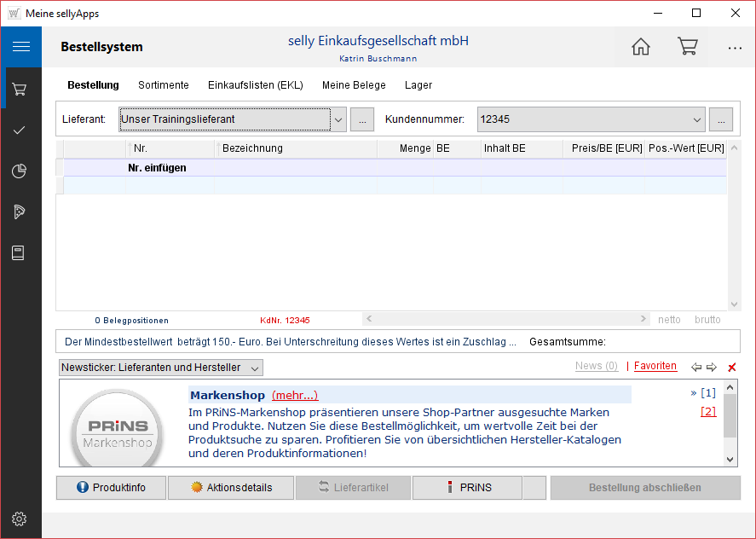Viewport: 756px width, 539px height.
Task: Expand the Kundennummer dropdown
Action: [697, 120]
